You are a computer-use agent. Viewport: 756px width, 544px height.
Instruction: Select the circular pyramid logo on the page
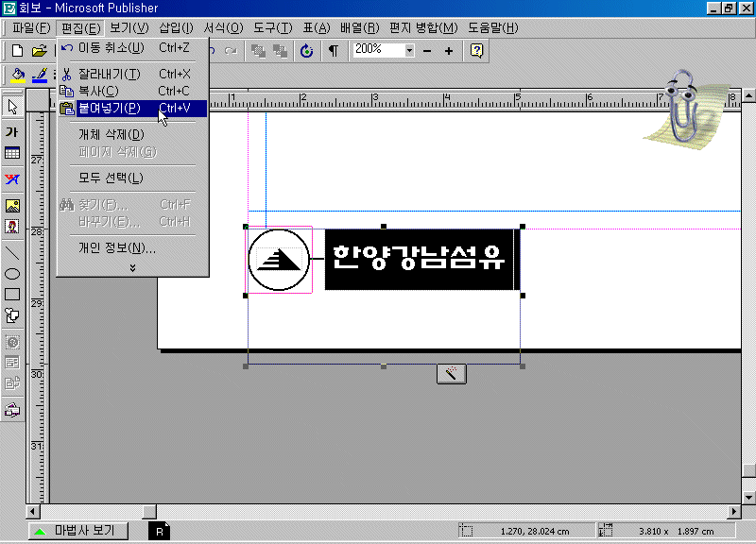pyautogui.click(x=279, y=260)
